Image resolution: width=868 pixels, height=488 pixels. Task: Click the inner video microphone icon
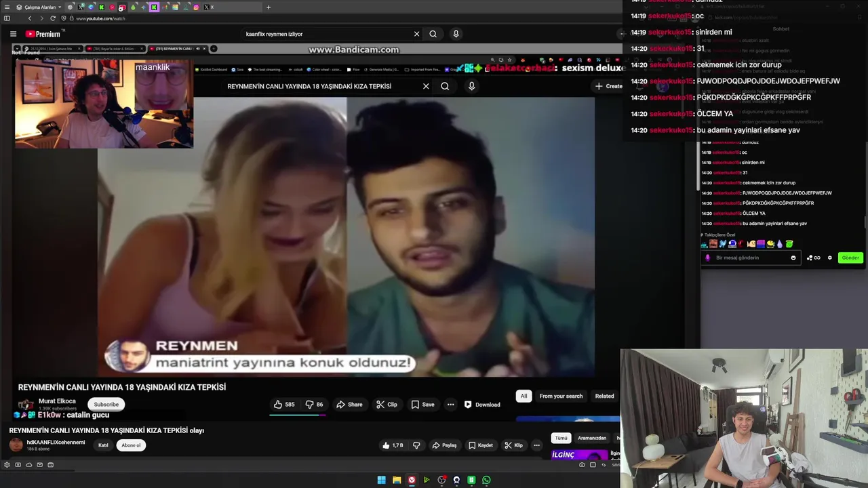click(471, 86)
